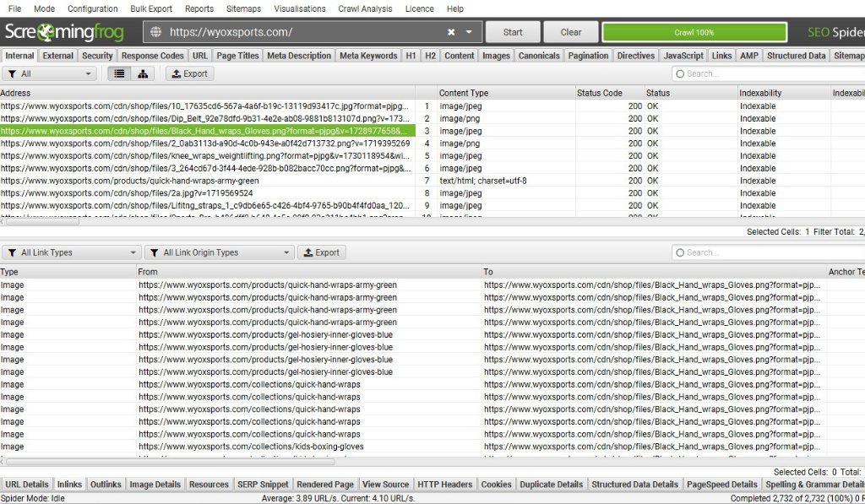Select the Images tab
The image size is (865, 504).
click(x=496, y=56)
